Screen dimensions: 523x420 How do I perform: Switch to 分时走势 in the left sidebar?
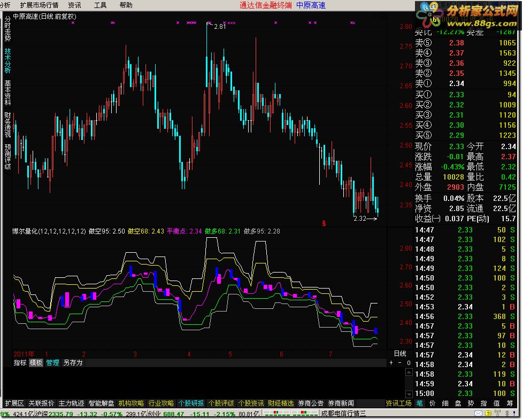click(x=7, y=29)
